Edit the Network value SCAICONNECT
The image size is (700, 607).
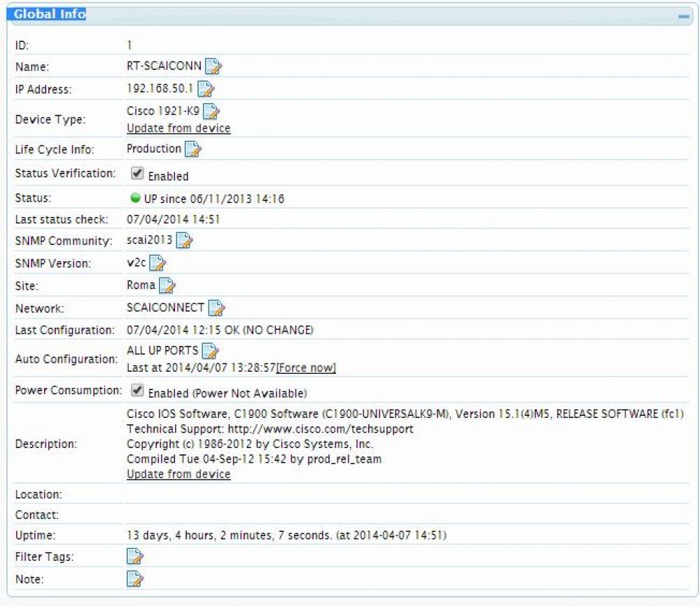216,308
